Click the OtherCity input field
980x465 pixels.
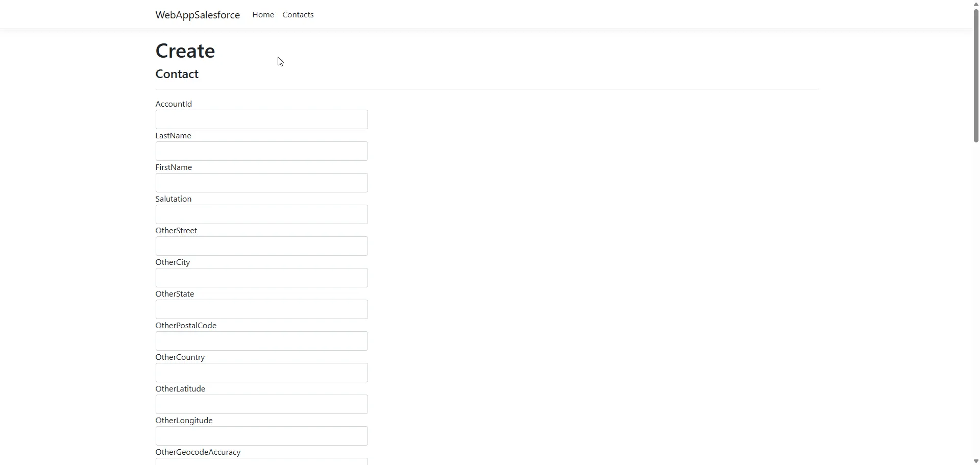[x=261, y=278]
